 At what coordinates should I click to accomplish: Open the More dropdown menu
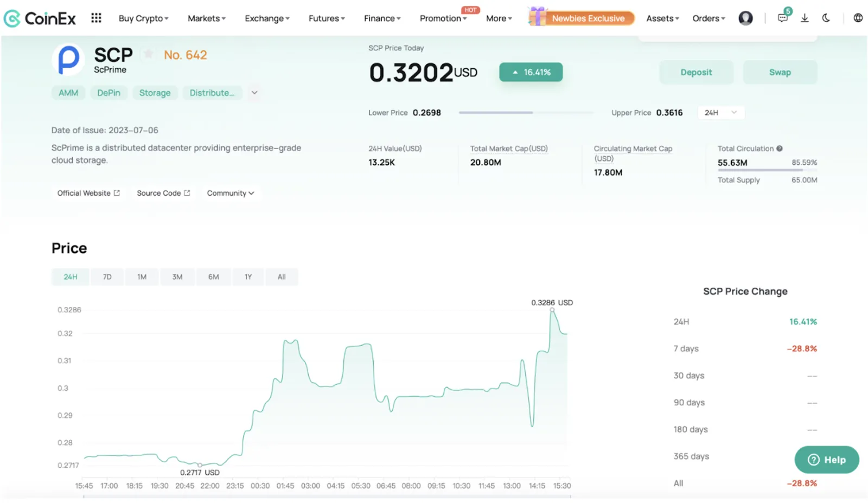(x=499, y=18)
